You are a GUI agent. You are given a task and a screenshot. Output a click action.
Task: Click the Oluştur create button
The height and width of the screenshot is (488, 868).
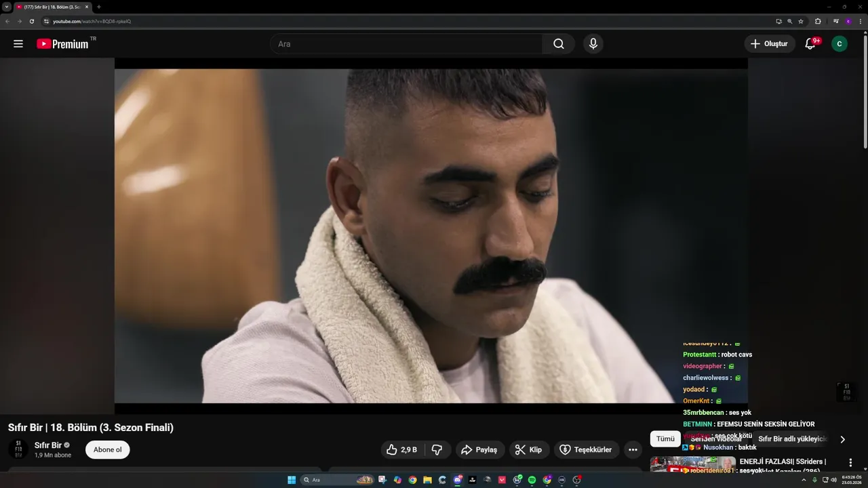click(x=770, y=44)
